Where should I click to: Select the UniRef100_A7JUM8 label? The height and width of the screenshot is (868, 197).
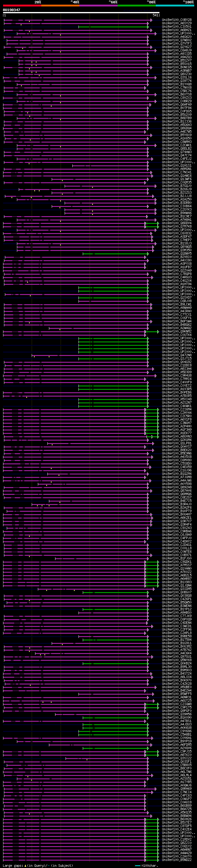pyautogui.click(x=176, y=477)
